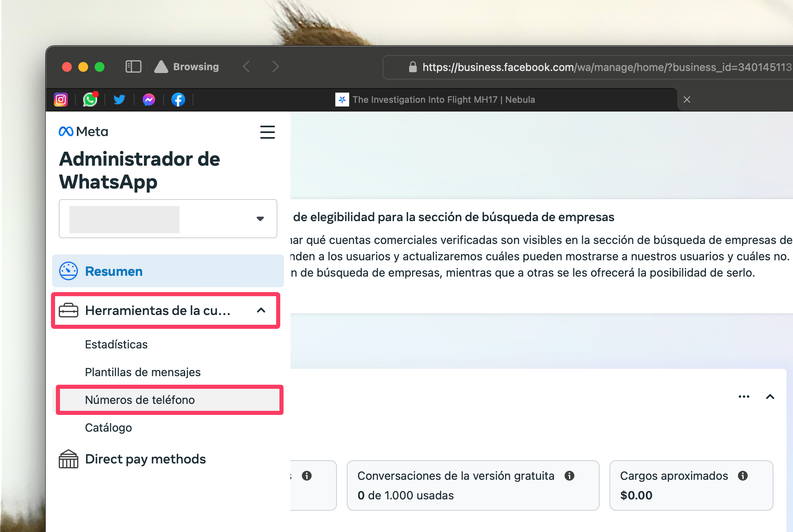Collapse the lower card with the chevron
The image size is (793, 532).
770,396
